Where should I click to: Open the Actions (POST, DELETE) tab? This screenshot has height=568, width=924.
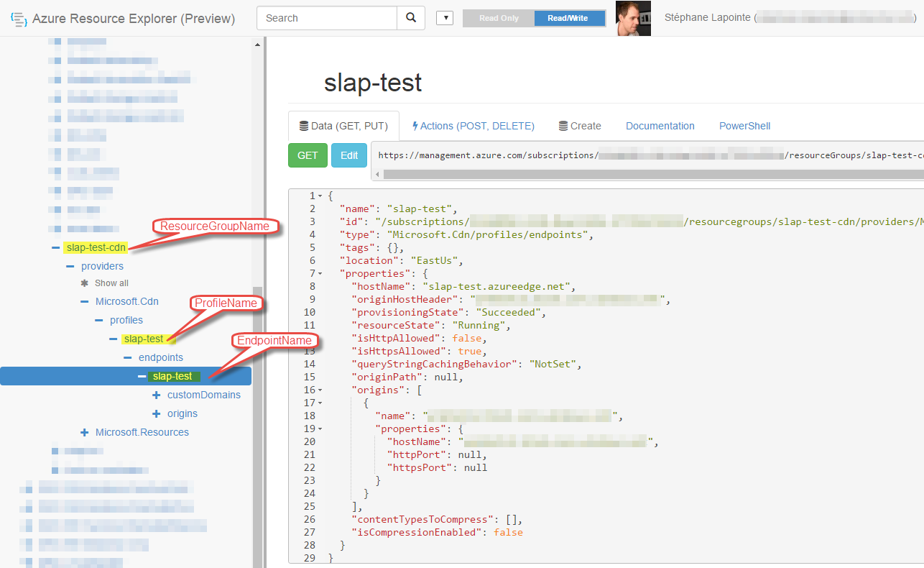tap(473, 126)
